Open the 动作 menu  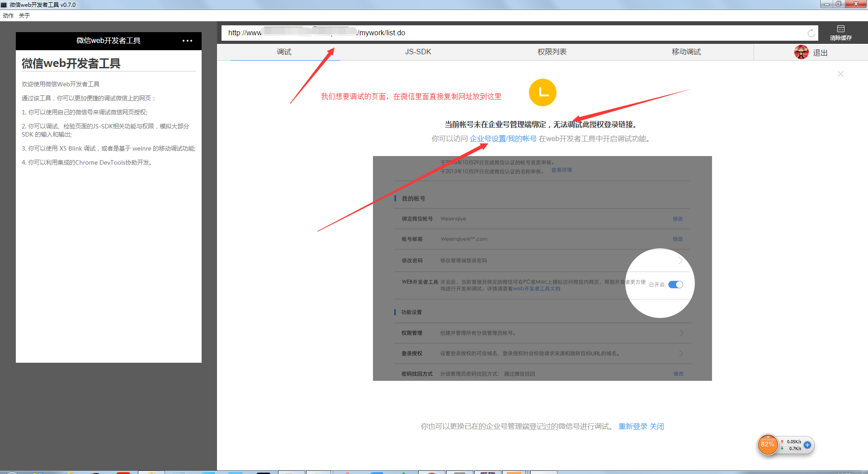[x=8, y=15]
